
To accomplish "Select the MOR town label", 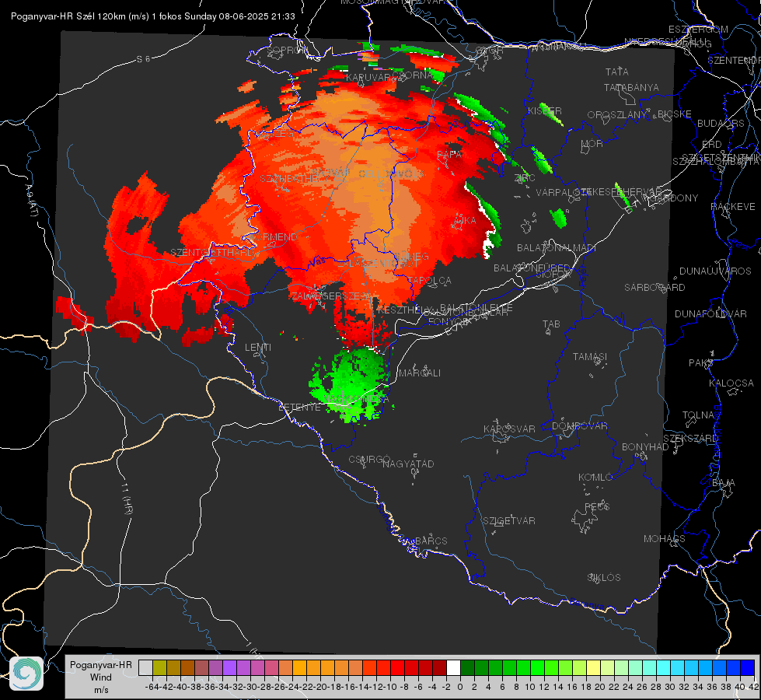I will (x=592, y=143).
